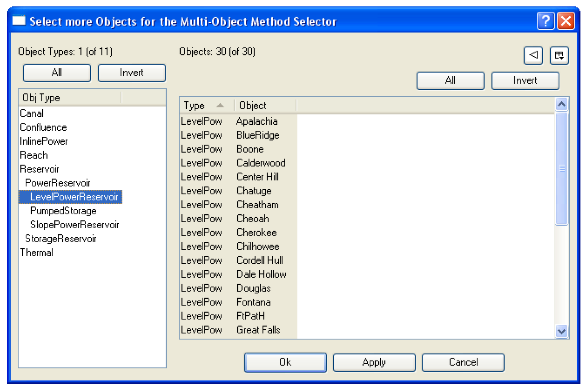The image size is (588, 391).
Task: Select the Cherokee object row
Action: [256, 233]
